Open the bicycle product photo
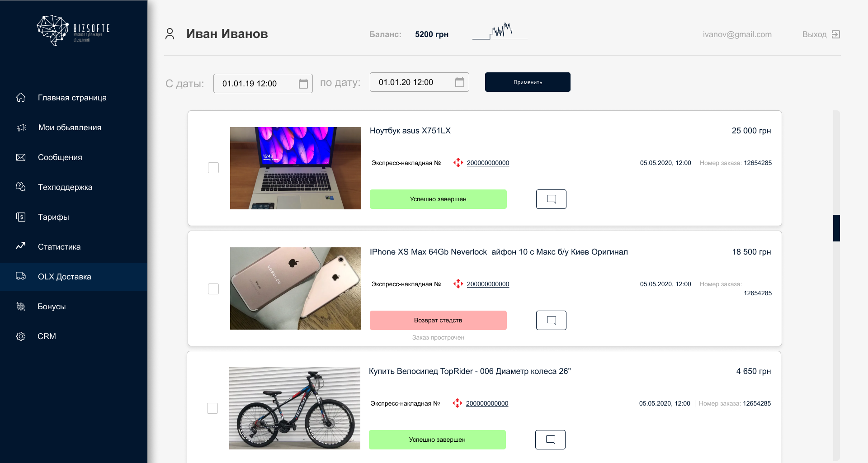 (295, 408)
